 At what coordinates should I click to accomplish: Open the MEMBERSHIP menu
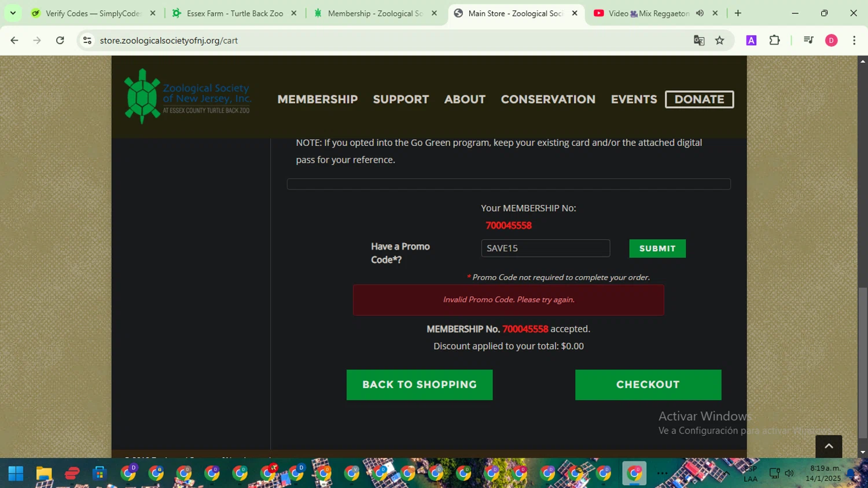318,100
